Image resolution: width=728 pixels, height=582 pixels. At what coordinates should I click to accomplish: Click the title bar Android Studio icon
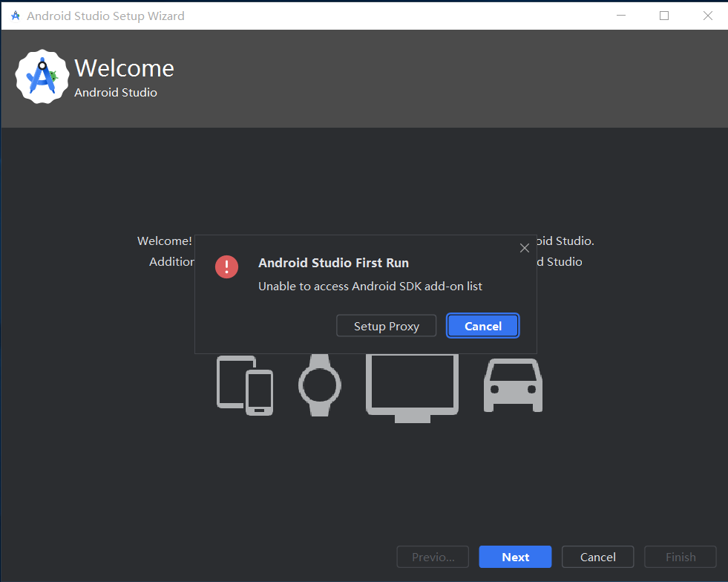[x=16, y=16]
